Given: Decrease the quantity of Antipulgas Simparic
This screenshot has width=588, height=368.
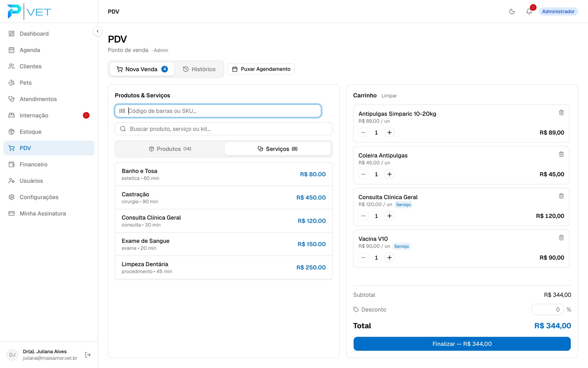Looking at the screenshot, I should [363, 132].
